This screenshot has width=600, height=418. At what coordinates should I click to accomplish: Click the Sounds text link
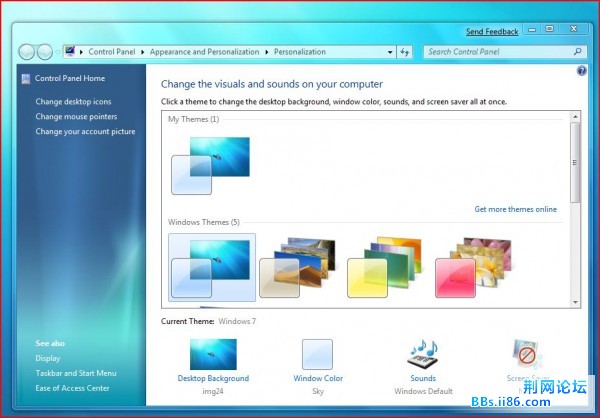point(423,378)
